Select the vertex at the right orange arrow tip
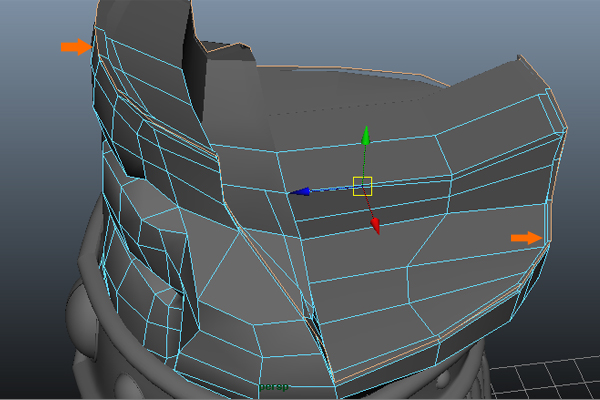 545,238
